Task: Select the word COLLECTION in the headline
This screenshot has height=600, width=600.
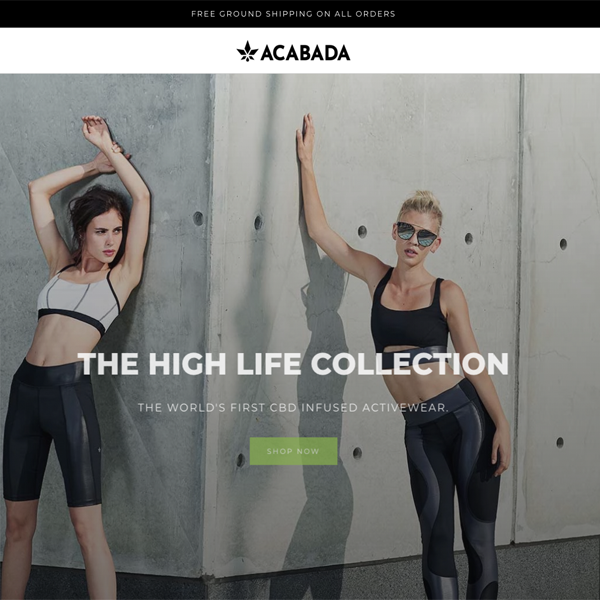Action: (409, 363)
